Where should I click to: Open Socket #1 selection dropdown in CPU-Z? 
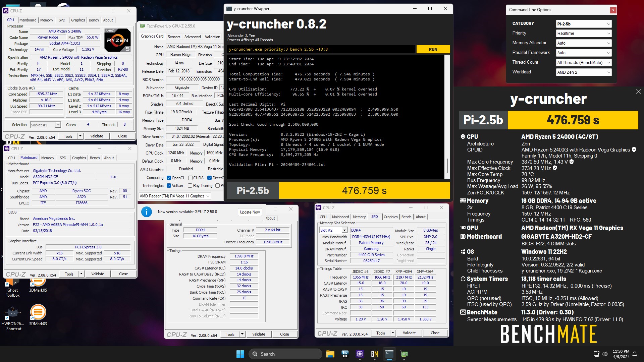click(x=45, y=125)
